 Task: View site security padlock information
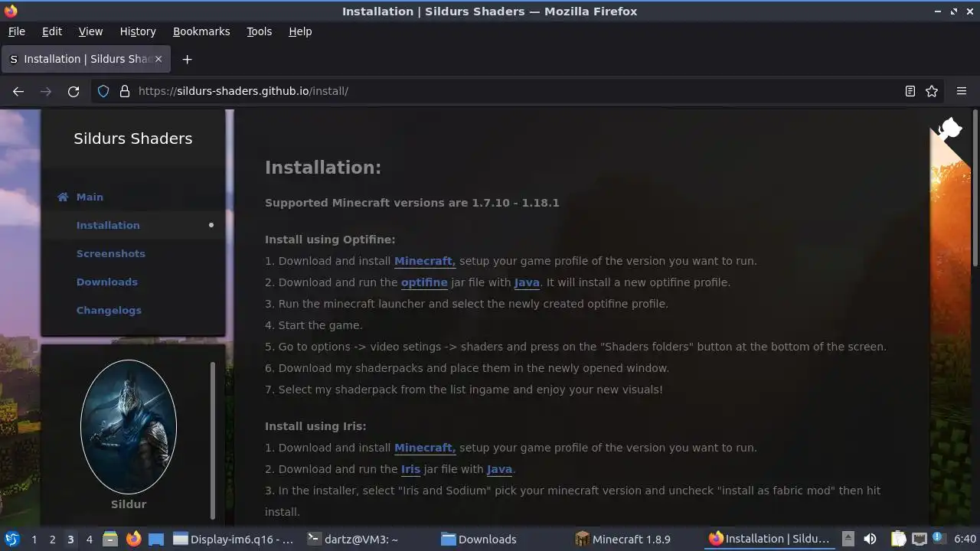pyautogui.click(x=125, y=91)
